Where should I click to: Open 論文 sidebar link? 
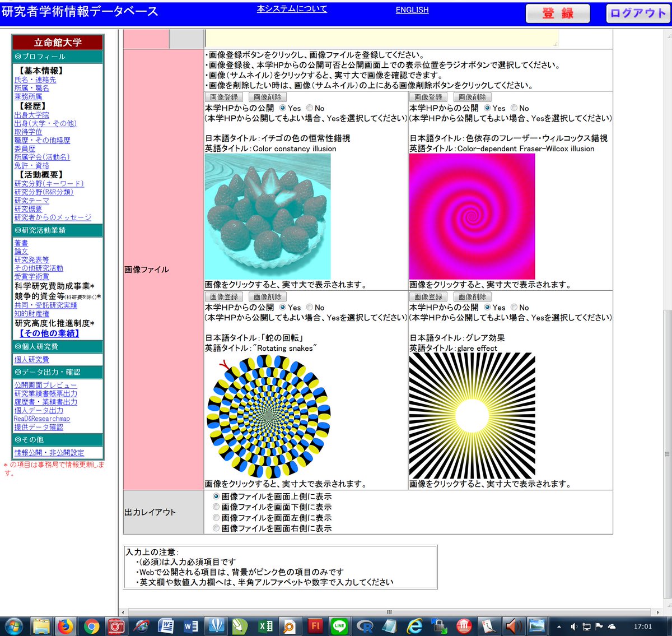[21, 251]
